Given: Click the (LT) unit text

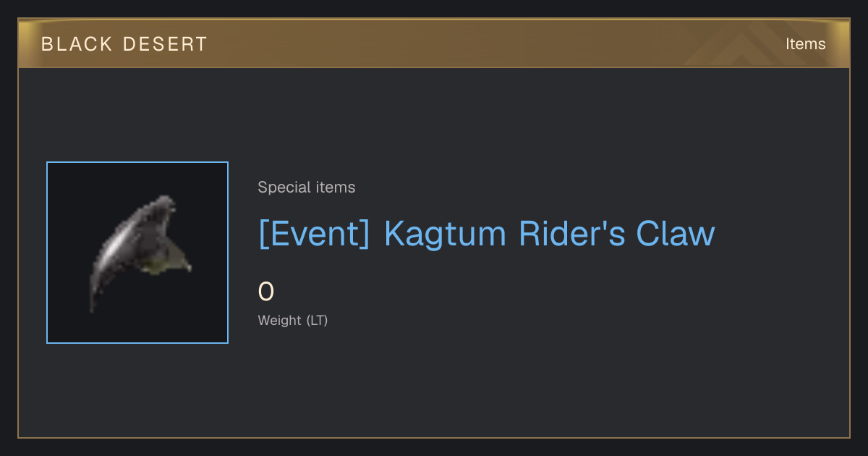Looking at the screenshot, I should [318, 320].
